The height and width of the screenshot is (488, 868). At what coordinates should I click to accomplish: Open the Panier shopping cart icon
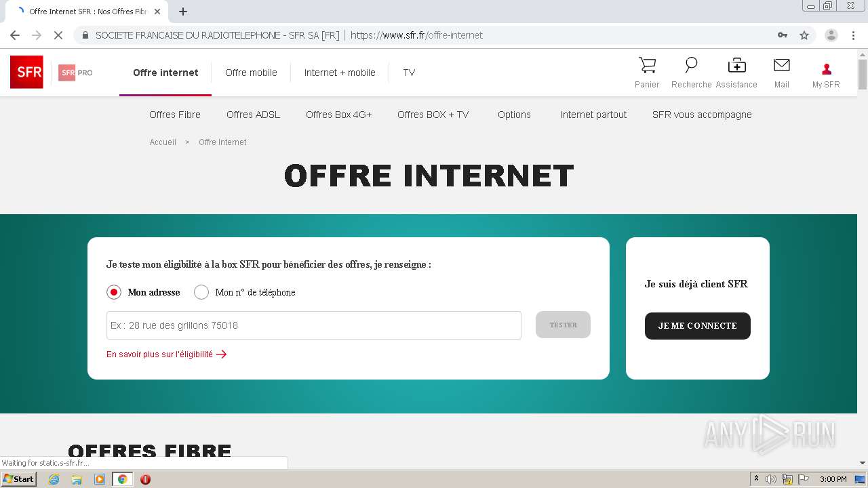click(648, 66)
